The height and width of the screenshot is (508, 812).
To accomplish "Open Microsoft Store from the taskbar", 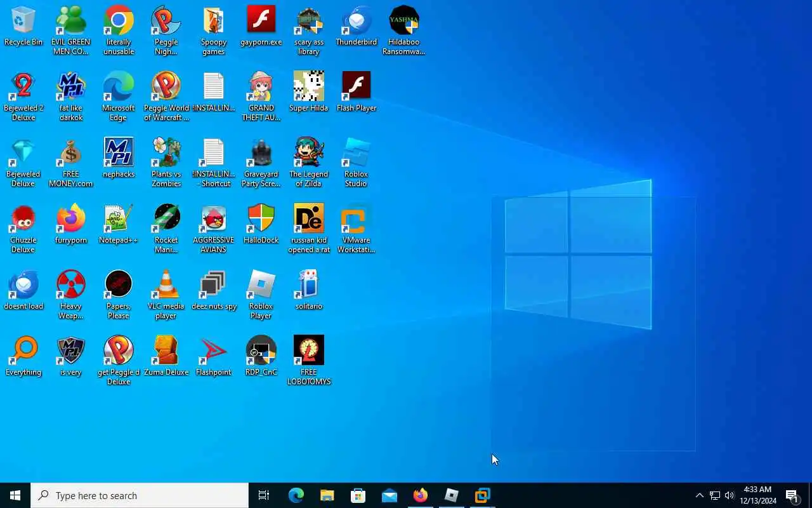I will click(x=358, y=495).
